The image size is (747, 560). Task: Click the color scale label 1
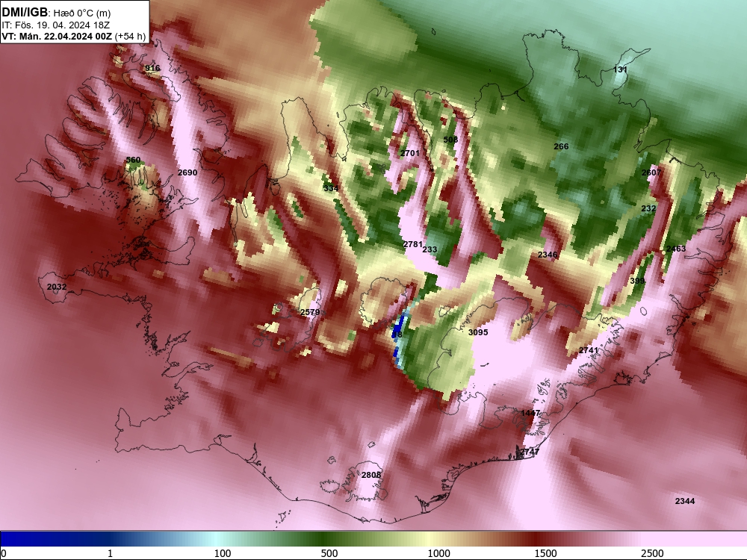point(110,553)
